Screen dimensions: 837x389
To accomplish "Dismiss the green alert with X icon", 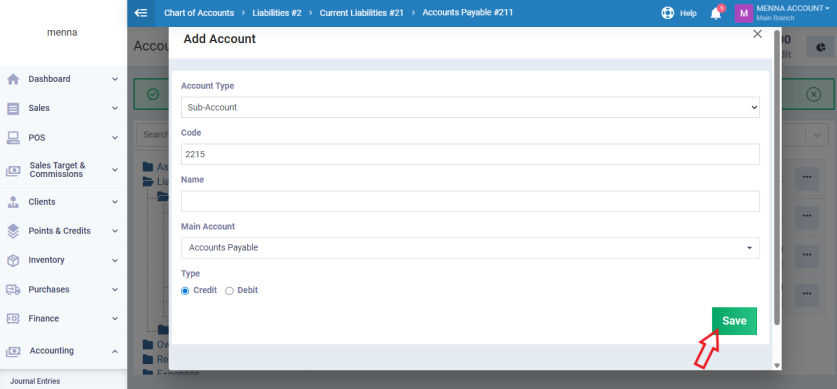I will pos(813,94).
